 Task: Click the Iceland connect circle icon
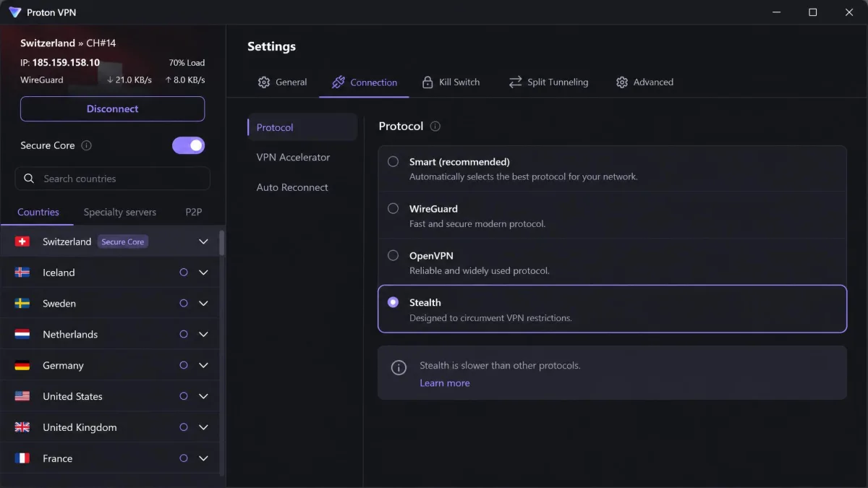(184, 273)
